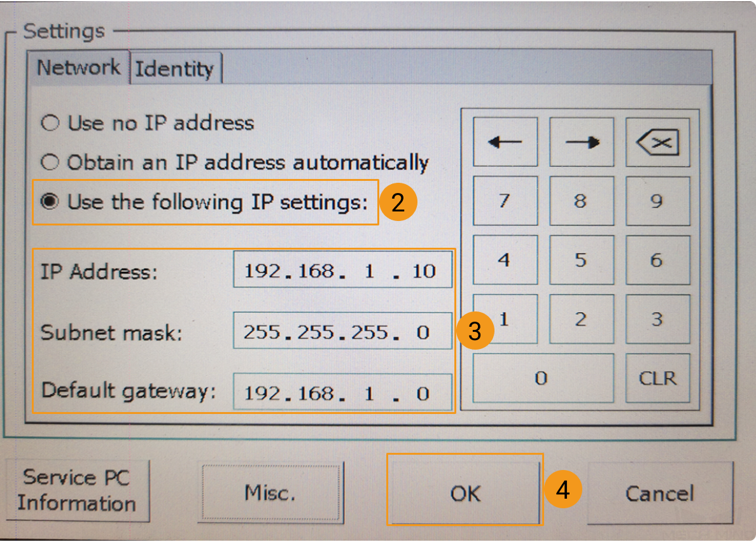
Task: Click the Misc. button
Action: point(270,492)
